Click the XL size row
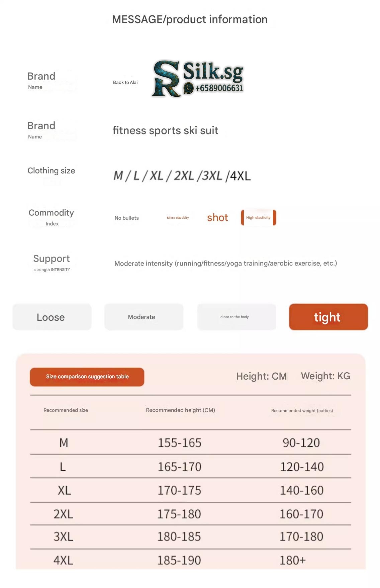Screen dimensions: 380x588 (x=190, y=491)
